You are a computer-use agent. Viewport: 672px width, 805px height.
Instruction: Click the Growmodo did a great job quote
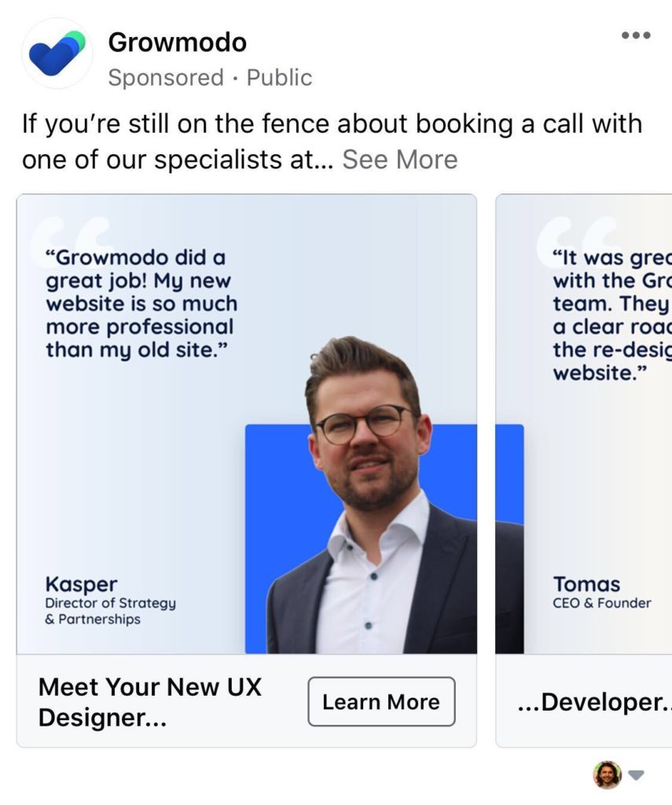[141, 303]
